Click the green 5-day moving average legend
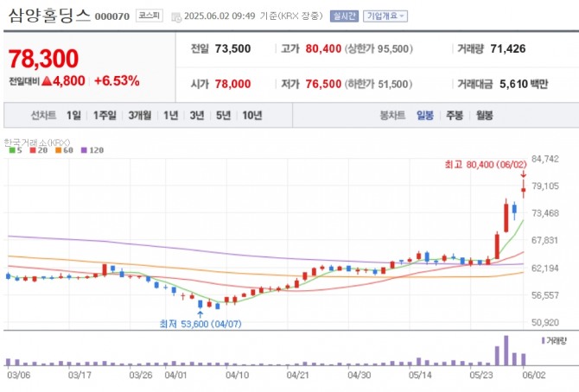Image resolution: width=579 pixels, height=392 pixels. (13, 150)
